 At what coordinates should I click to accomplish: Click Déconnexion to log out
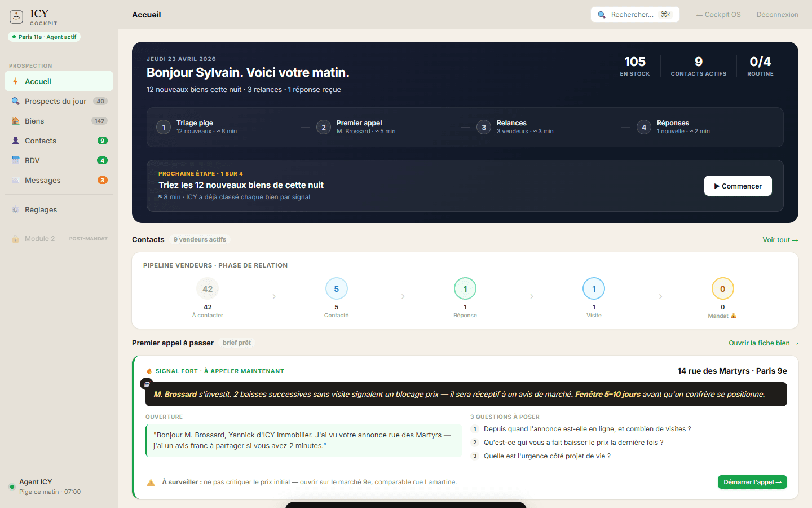coord(777,15)
